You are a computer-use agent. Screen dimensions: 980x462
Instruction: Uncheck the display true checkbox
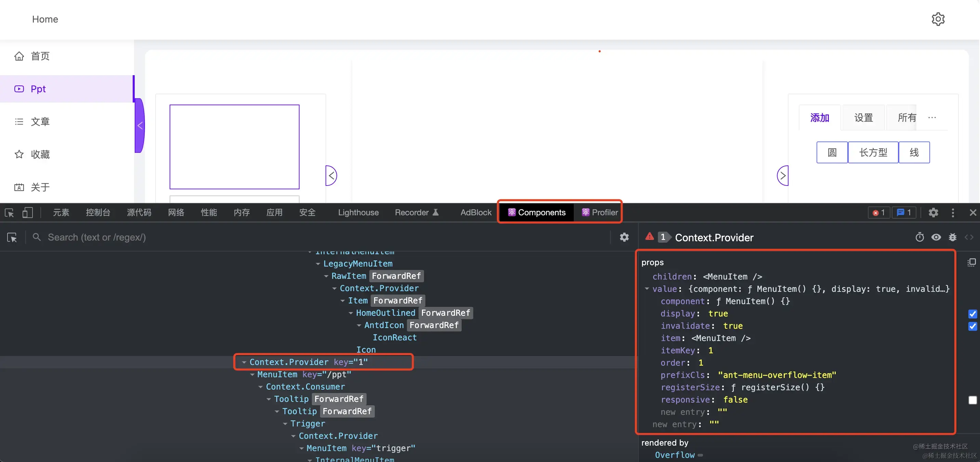[972, 314]
